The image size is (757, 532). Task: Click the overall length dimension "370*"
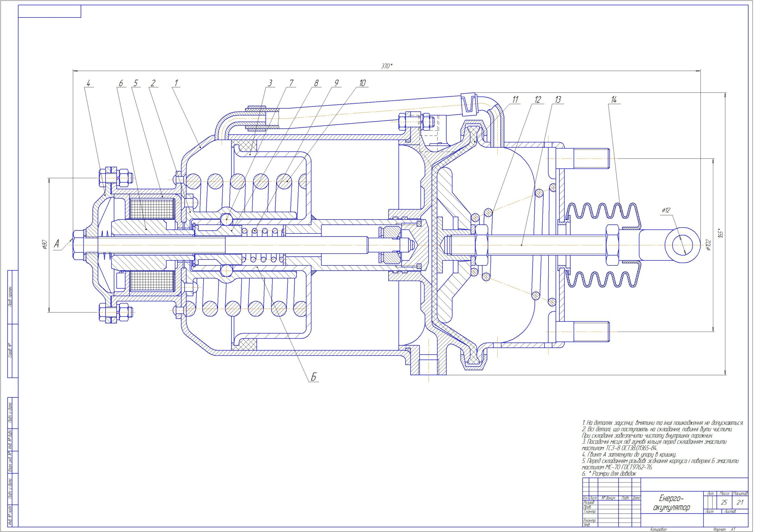(x=387, y=66)
